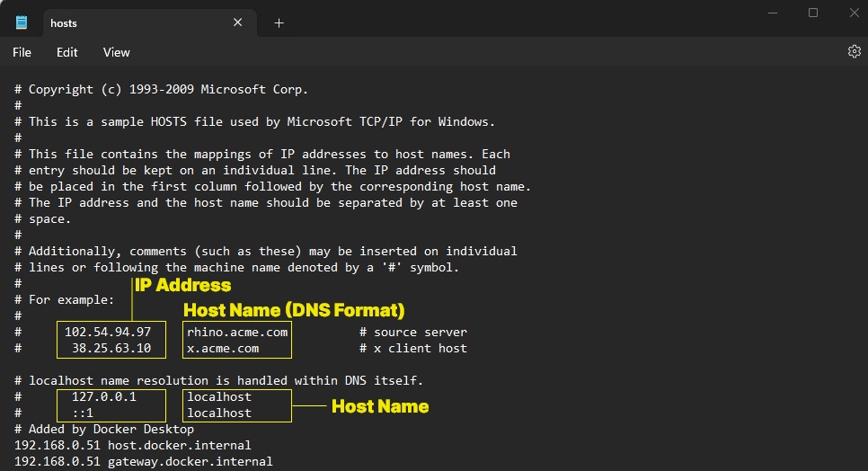Click the '# For example:' line

coord(64,299)
